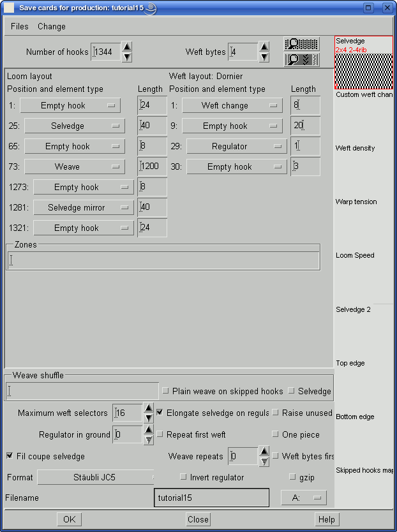
Task: Uncheck Fil coupe selvedge
Action: [10, 456]
